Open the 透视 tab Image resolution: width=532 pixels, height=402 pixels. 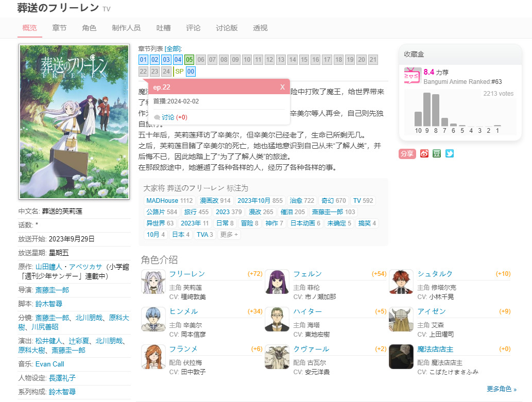click(260, 28)
